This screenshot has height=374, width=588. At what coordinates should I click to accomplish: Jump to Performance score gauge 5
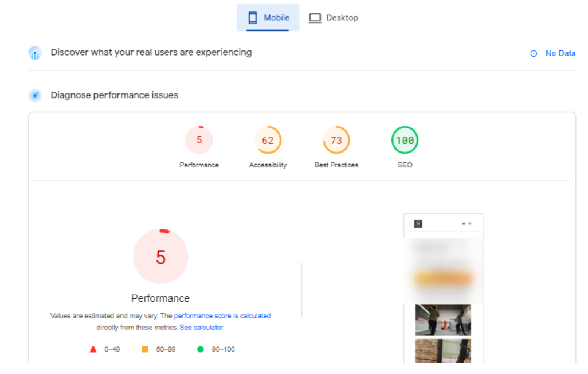[x=199, y=140]
